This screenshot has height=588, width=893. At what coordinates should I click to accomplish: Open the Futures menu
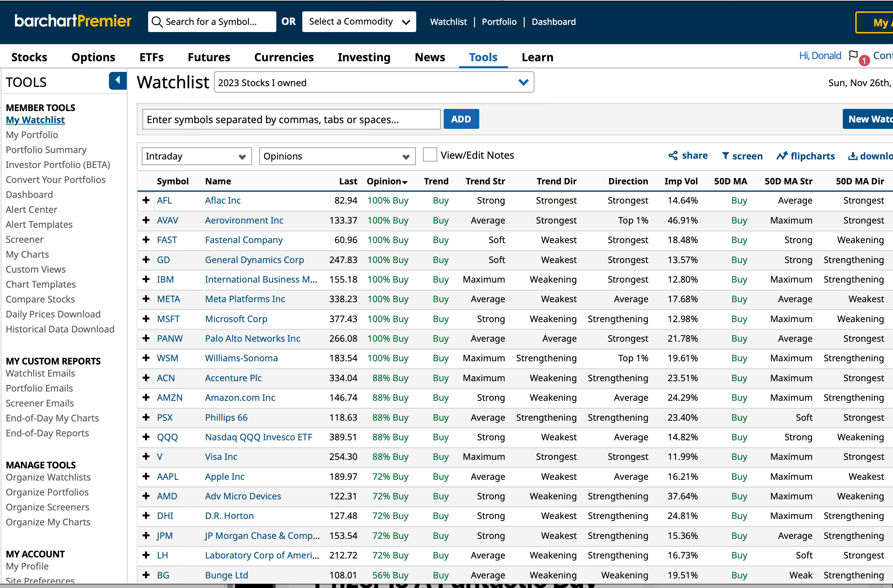pos(209,57)
